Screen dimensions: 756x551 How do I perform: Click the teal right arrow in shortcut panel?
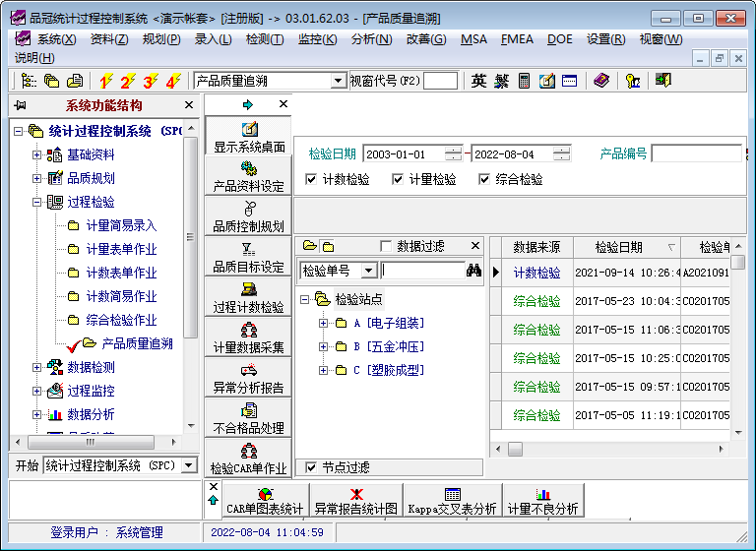point(248,104)
